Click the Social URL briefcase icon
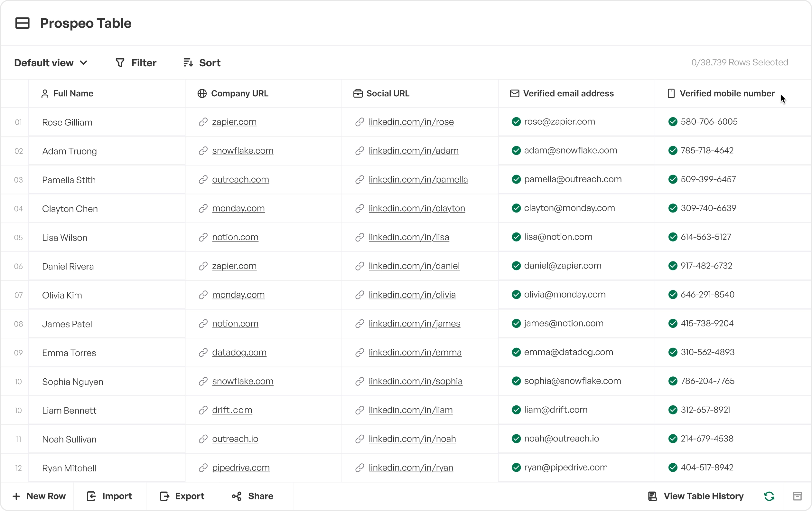The width and height of the screenshot is (812, 511). click(x=358, y=93)
